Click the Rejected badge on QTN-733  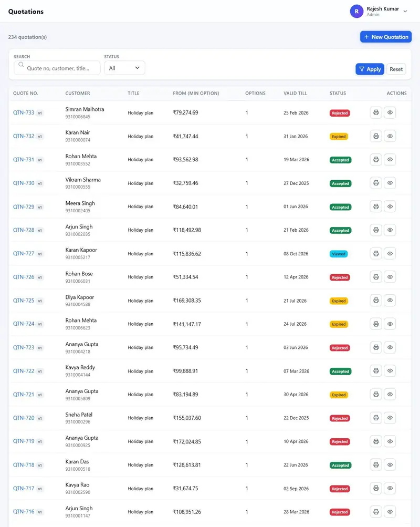(x=340, y=113)
